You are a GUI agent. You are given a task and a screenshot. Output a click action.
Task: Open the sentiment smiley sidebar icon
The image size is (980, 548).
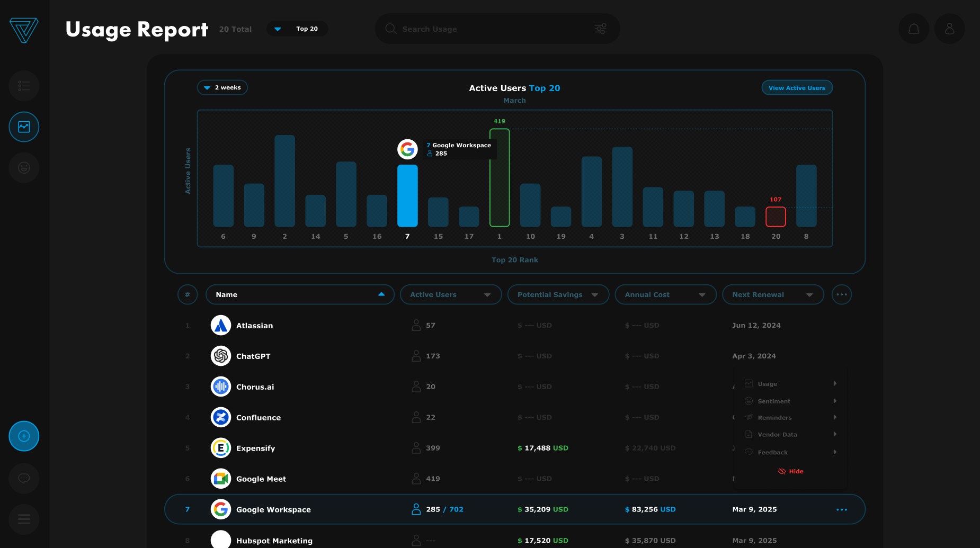pyautogui.click(x=24, y=168)
